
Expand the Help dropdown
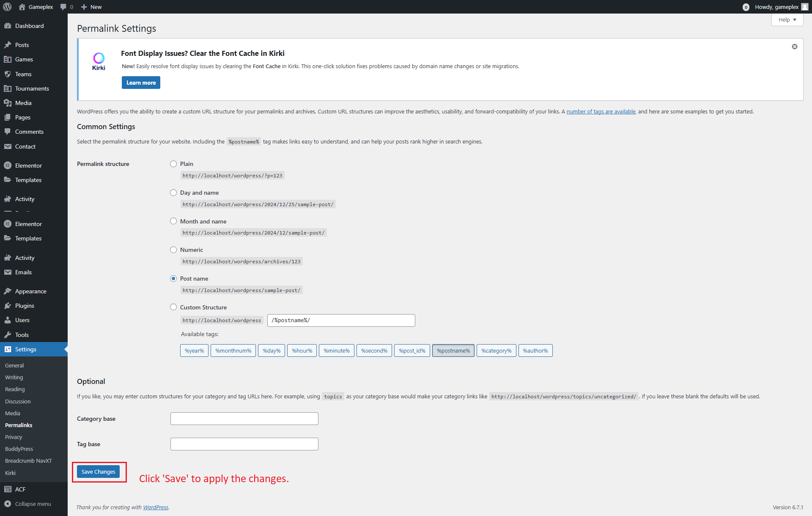[787, 20]
